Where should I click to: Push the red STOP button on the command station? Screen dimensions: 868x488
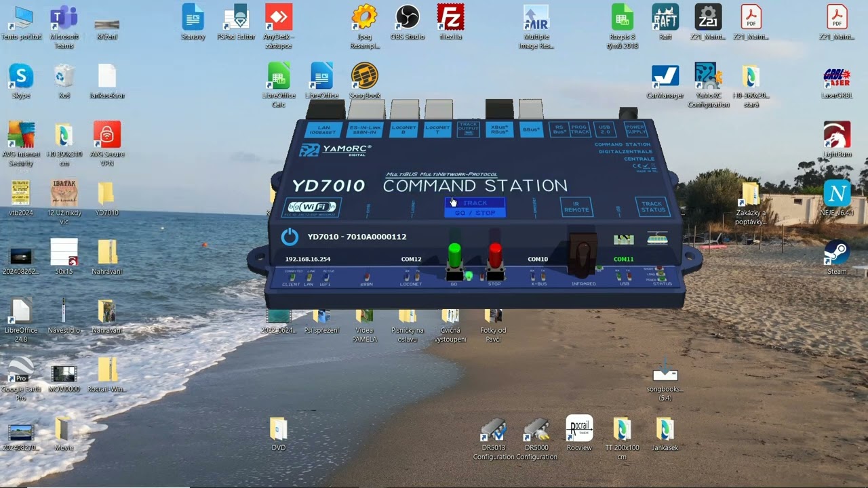coord(495,256)
